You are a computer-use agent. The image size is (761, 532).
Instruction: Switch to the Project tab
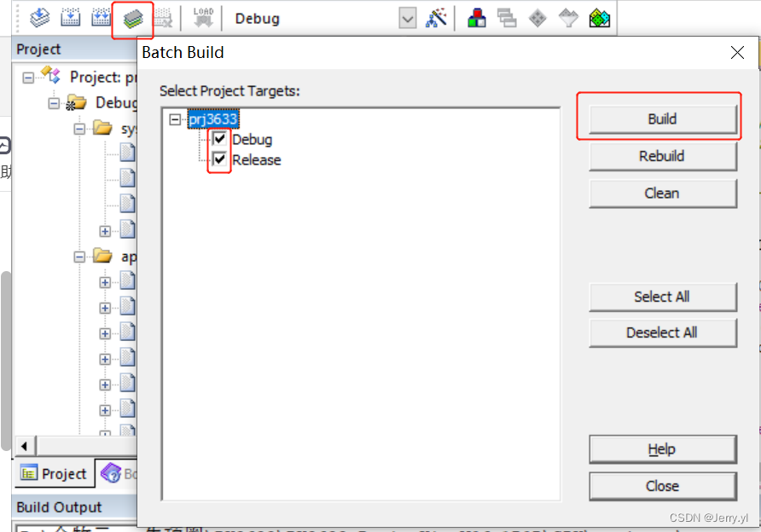(54, 473)
